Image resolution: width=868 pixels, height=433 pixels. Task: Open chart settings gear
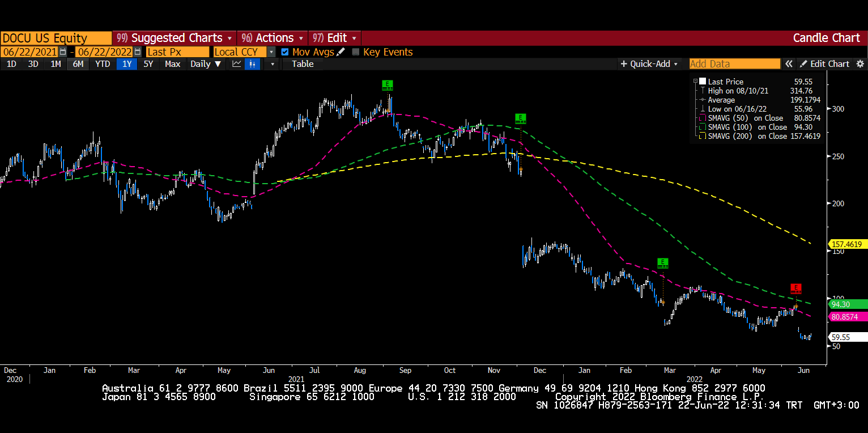click(860, 64)
